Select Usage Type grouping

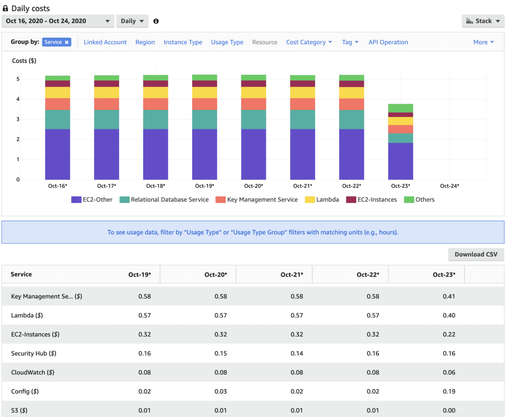(x=227, y=42)
